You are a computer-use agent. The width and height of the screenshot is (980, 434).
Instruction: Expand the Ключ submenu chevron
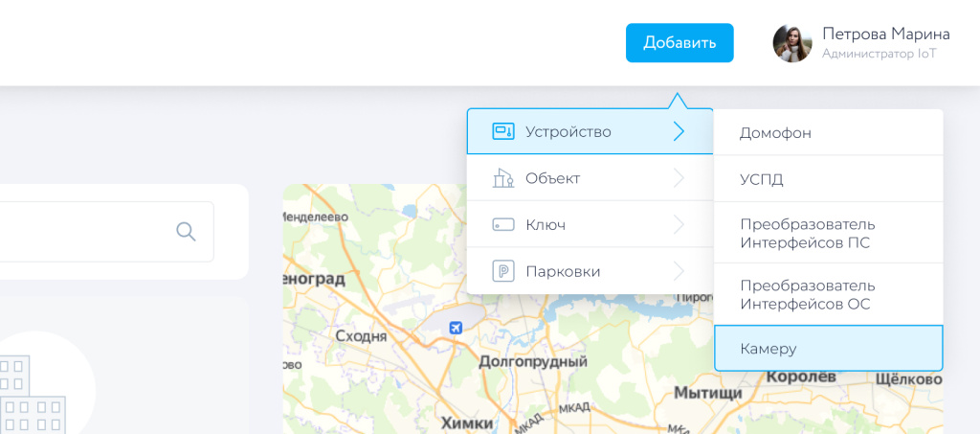tap(679, 225)
